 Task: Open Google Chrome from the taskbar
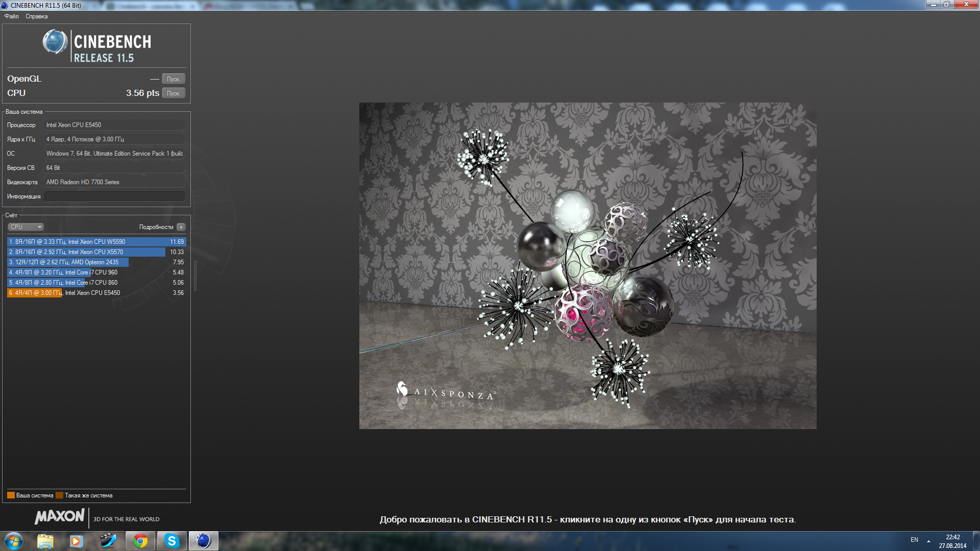coord(140,541)
